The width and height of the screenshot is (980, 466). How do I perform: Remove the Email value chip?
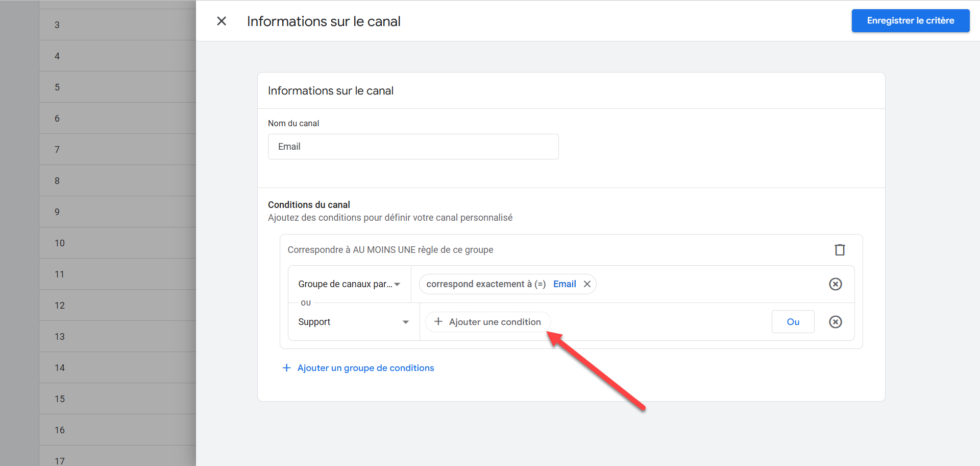tap(587, 284)
